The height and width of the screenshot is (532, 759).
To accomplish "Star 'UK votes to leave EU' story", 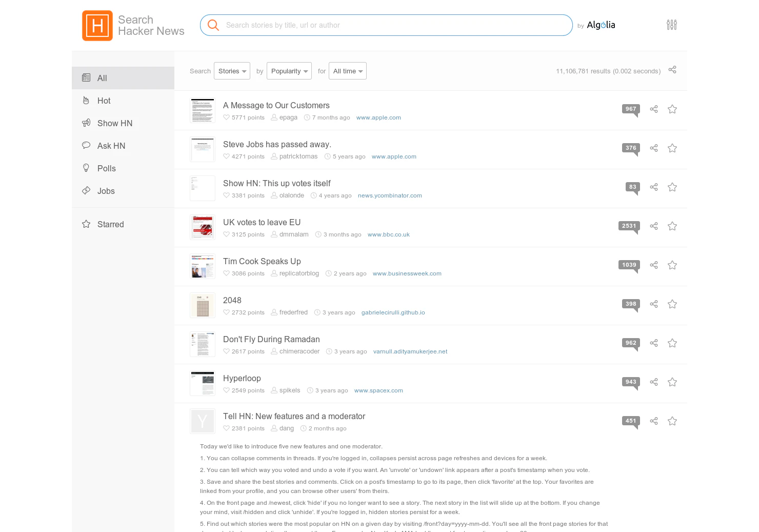I will (672, 226).
